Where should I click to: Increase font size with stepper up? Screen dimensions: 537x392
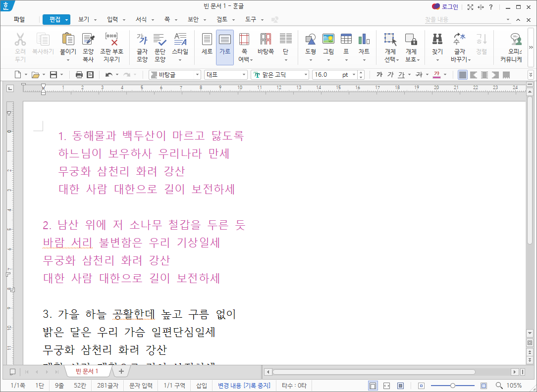pos(361,73)
